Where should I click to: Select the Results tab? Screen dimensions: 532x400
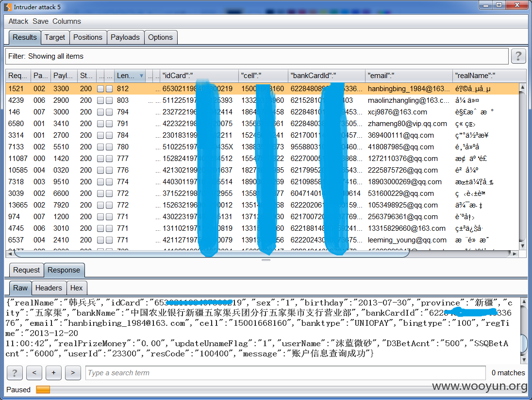24,37
